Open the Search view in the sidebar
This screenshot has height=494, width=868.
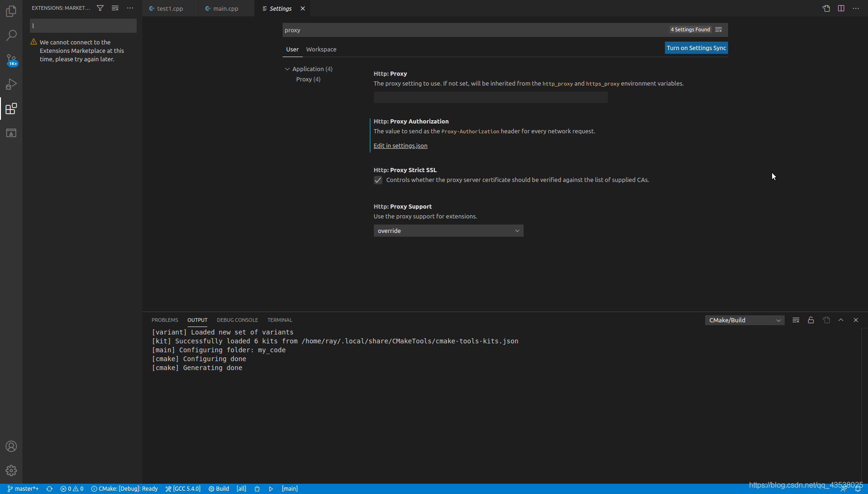coord(11,35)
